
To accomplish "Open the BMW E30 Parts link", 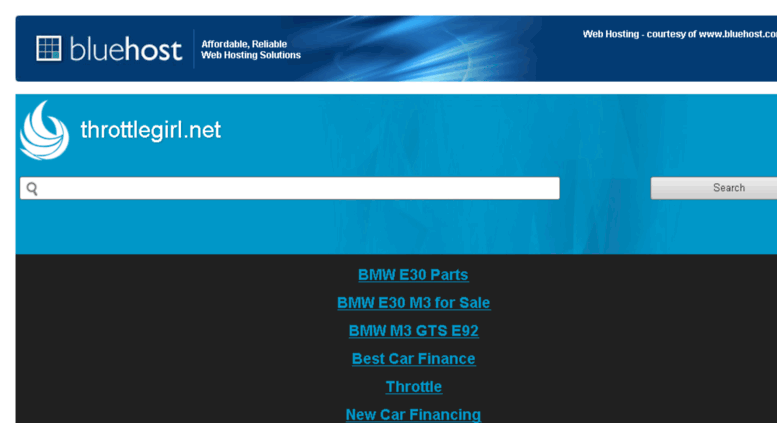I will (413, 274).
